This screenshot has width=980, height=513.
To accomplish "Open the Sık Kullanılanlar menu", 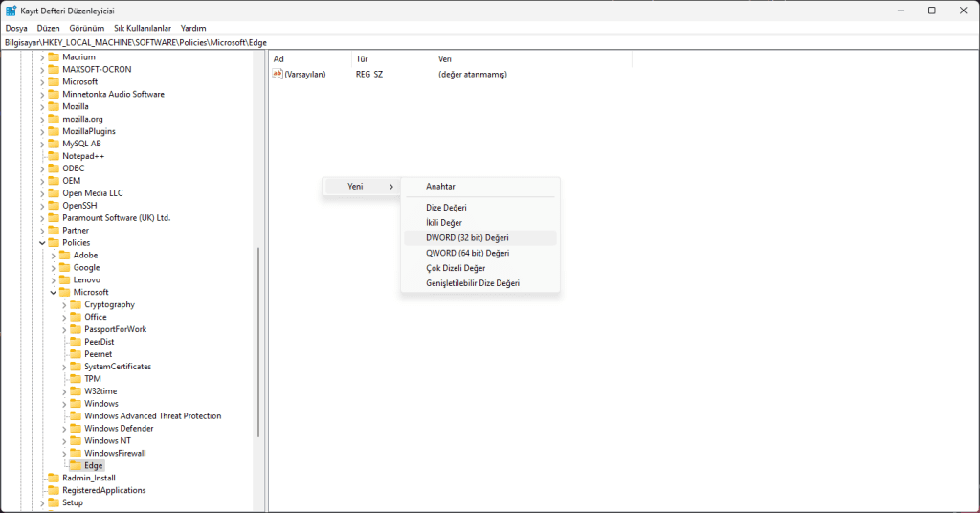I will (x=143, y=28).
